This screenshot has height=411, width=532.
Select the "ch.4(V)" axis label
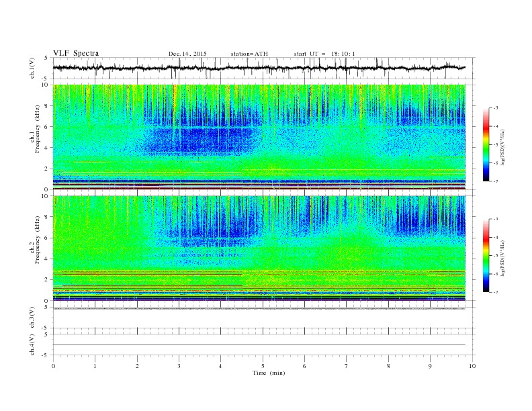tap(32, 345)
